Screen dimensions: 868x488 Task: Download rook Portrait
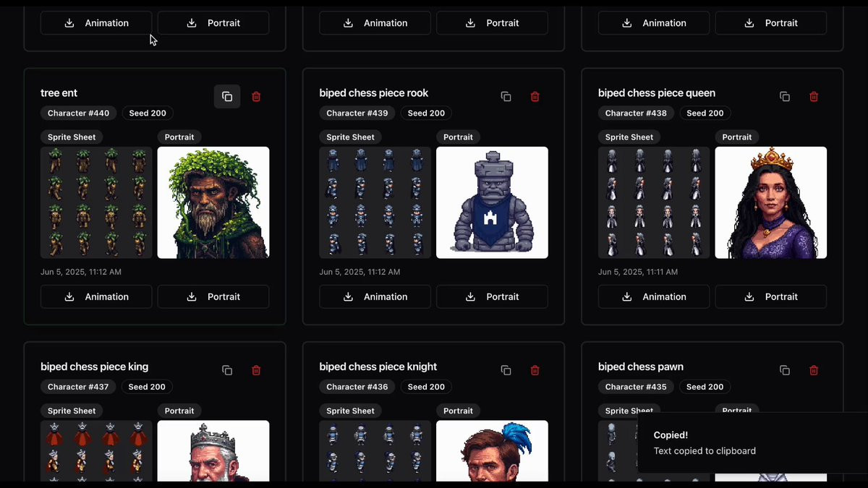pos(492,296)
